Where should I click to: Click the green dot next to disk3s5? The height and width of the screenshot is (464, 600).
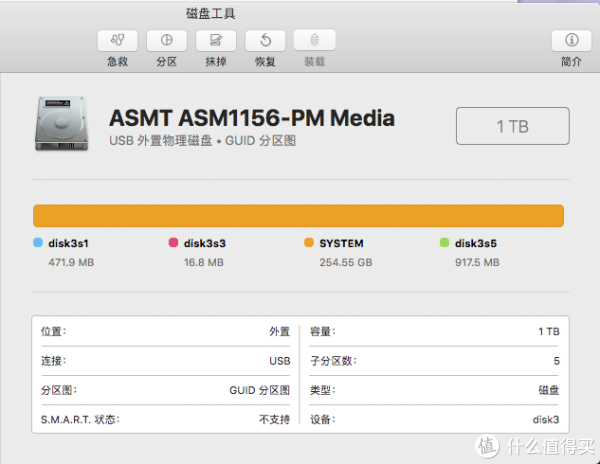[444, 243]
